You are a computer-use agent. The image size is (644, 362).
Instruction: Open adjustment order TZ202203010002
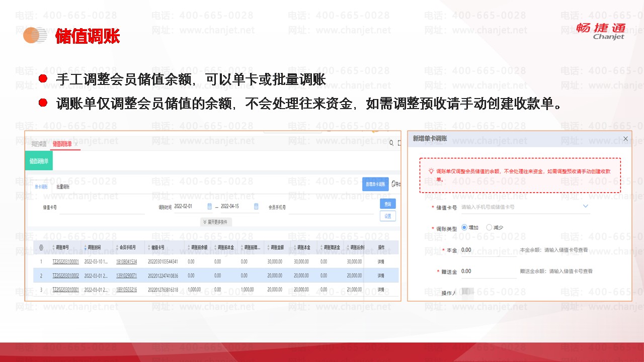coord(65,276)
